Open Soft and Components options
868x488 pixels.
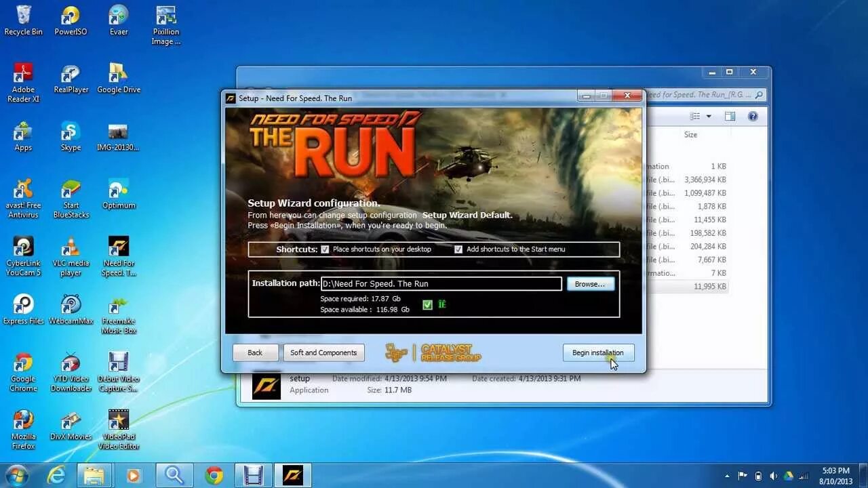323,352
